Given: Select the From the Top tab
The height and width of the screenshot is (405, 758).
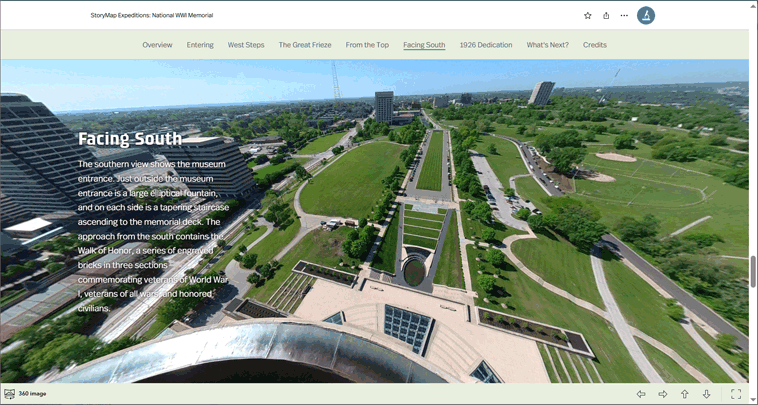Looking at the screenshot, I should 367,45.
